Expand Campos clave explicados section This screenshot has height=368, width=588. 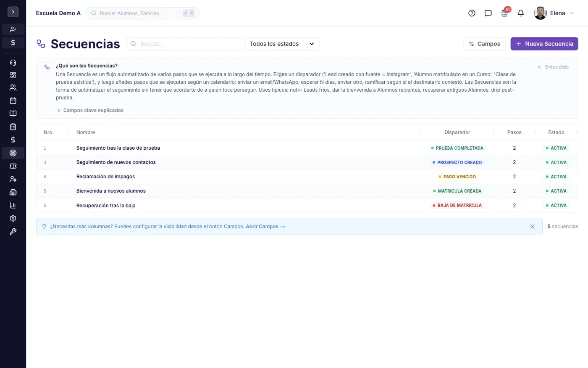coord(90,110)
